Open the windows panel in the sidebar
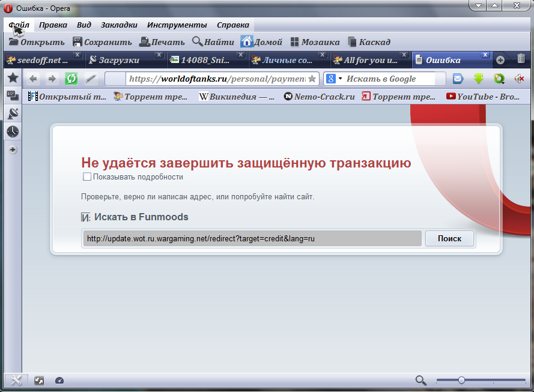 (x=13, y=95)
